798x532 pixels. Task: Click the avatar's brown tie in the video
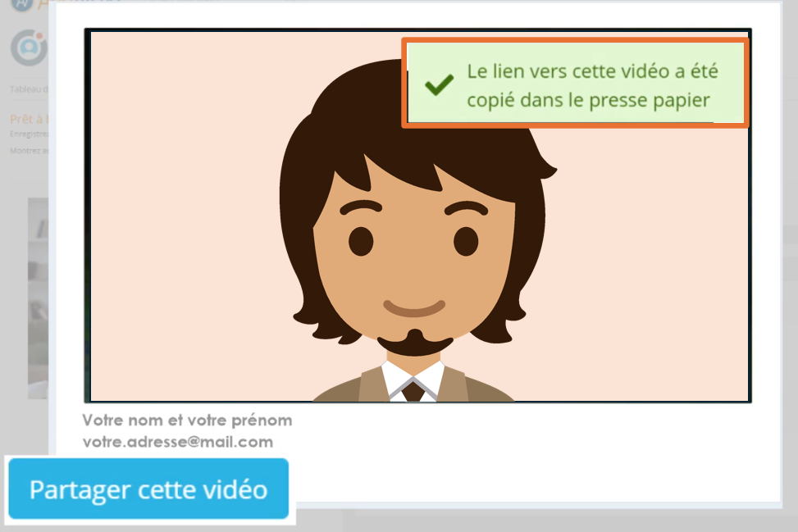pos(413,391)
